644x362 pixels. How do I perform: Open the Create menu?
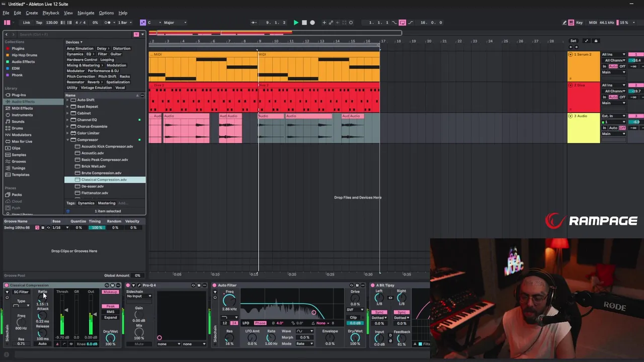pos(32,13)
